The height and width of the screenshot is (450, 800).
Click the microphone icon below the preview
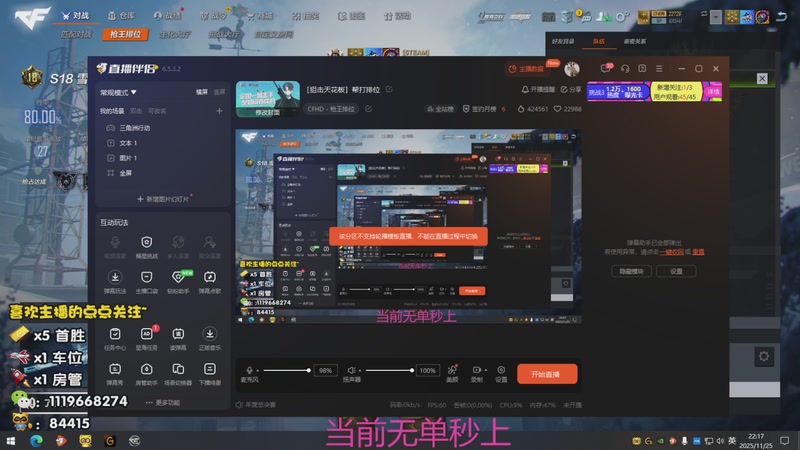pos(249,370)
